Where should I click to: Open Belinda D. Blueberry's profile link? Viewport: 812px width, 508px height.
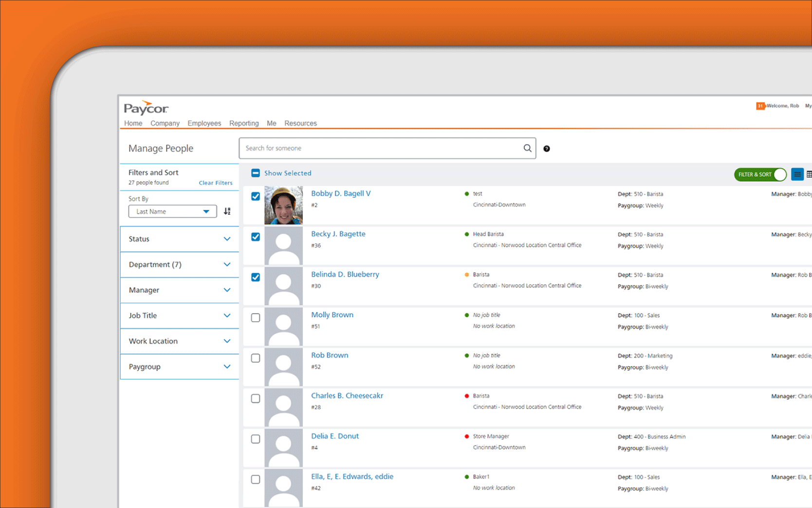[x=345, y=274]
